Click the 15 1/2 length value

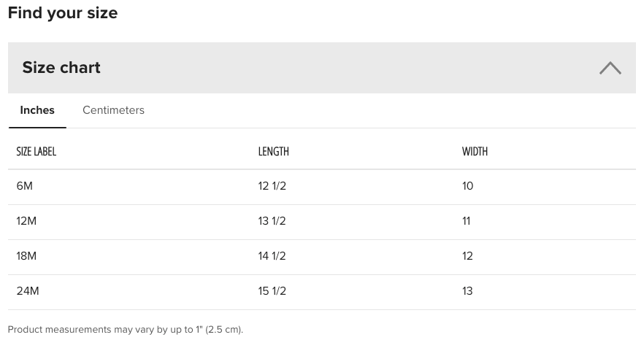click(x=272, y=291)
